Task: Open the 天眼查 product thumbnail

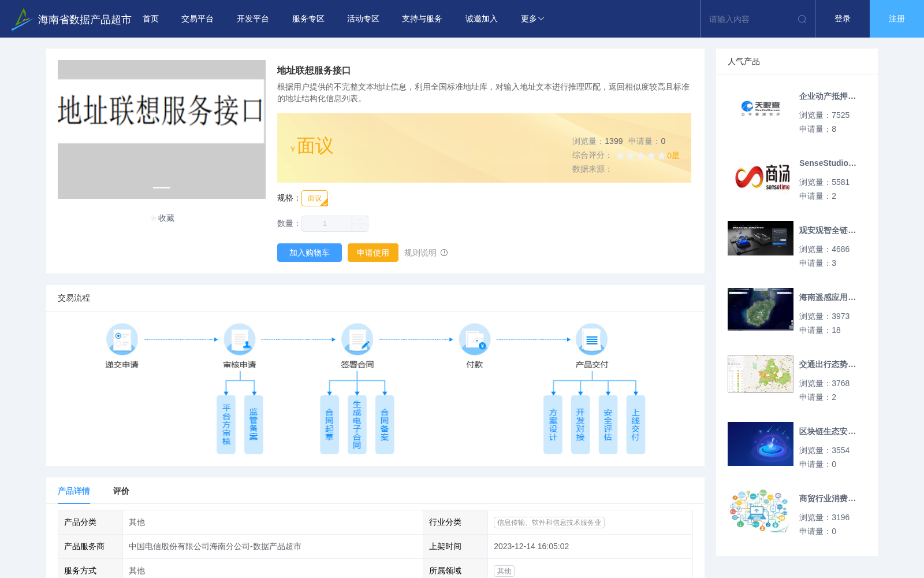Action: click(x=761, y=109)
